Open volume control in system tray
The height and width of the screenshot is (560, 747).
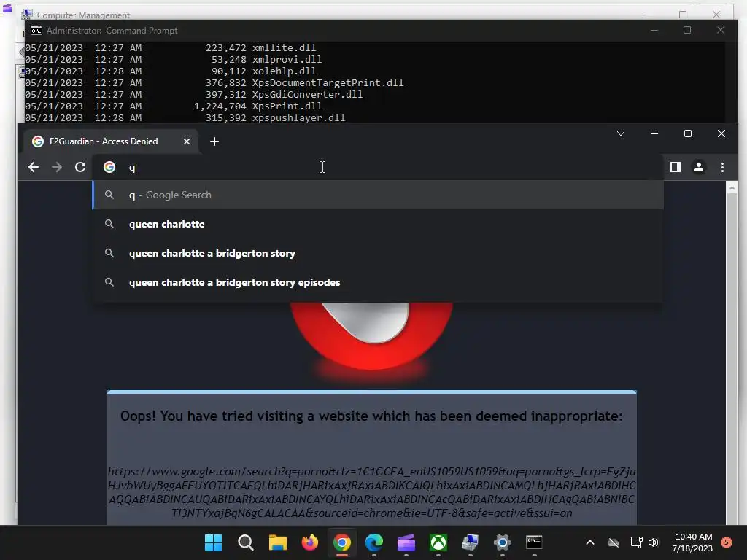point(654,542)
